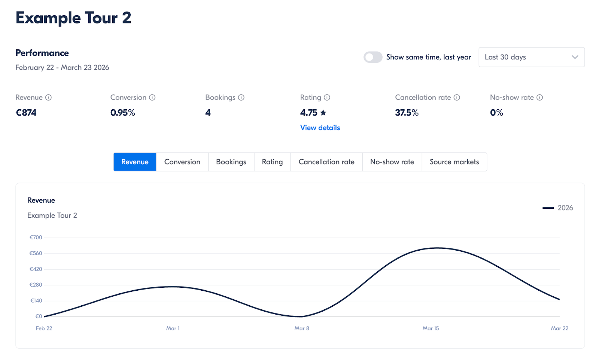599x364 pixels.
Task: Click the Revenue info icon
Action: point(48,97)
